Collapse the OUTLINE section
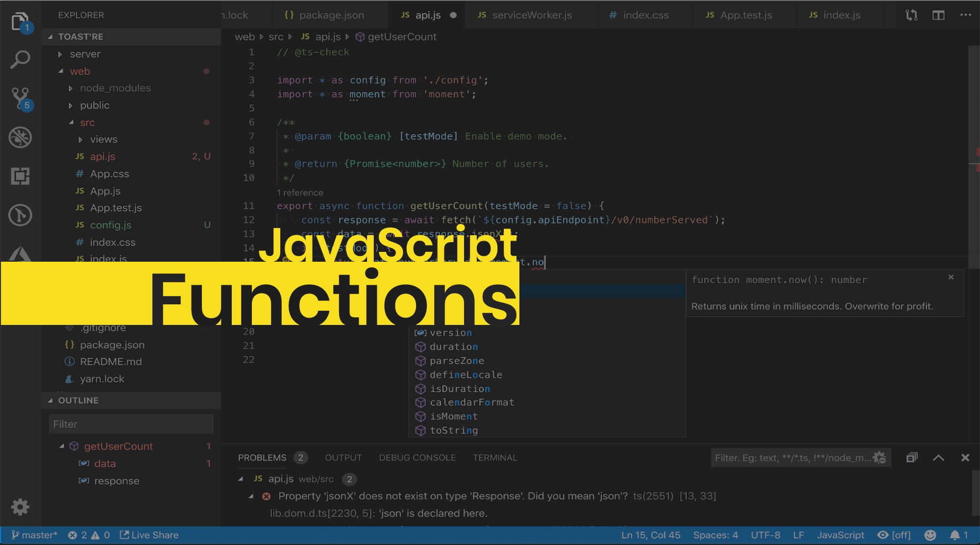This screenshot has height=545, width=980. click(78, 400)
